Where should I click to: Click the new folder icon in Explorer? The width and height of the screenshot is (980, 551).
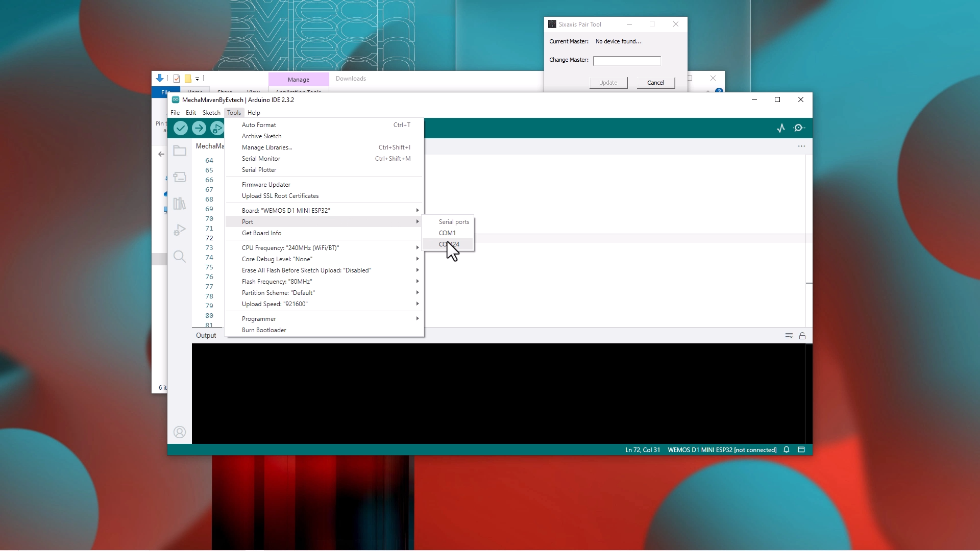188,79
